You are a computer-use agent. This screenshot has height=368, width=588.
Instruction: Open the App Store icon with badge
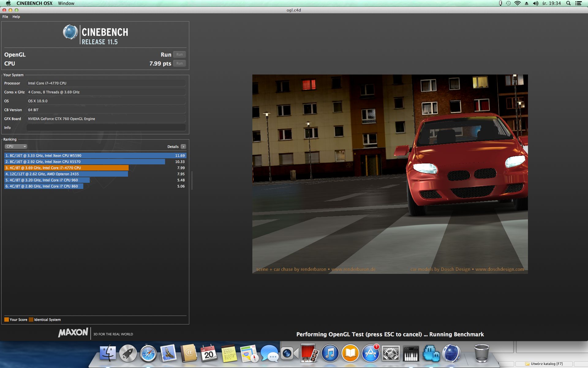tap(370, 353)
